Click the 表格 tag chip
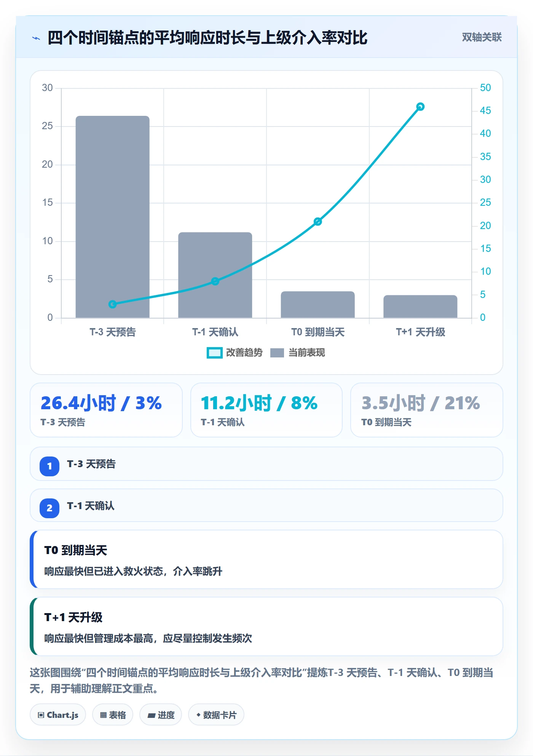533x756 pixels. click(113, 715)
